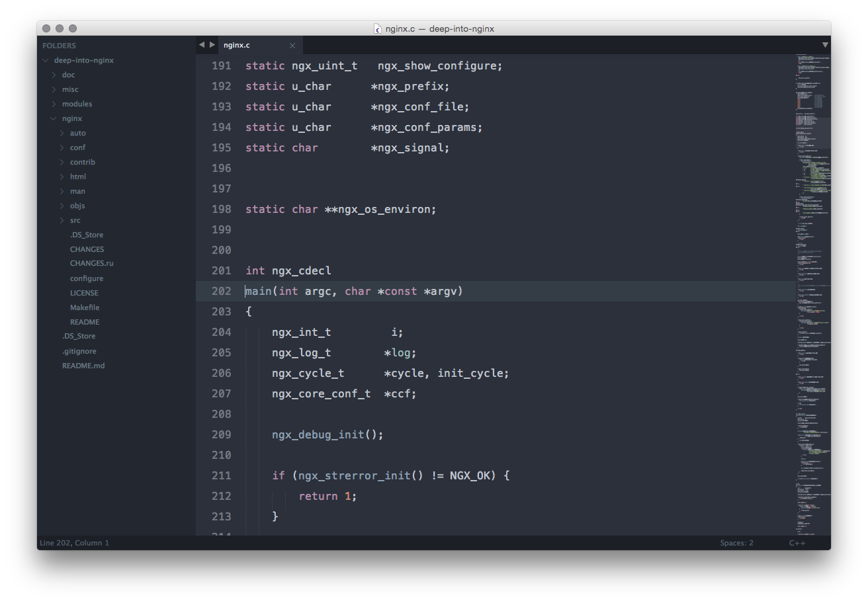The image size is (868, 603).
Task: Expand the man folder arrow
Action: 62,191
